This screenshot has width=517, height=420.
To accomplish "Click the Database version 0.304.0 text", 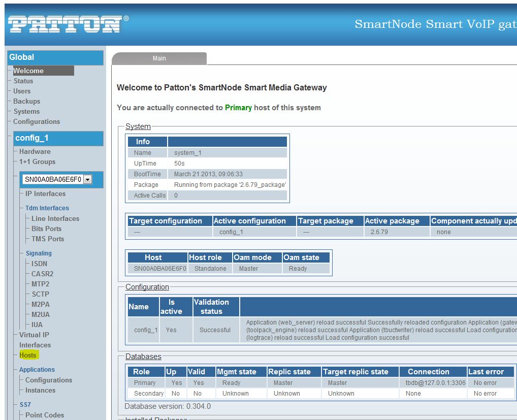I will (168, 406).
